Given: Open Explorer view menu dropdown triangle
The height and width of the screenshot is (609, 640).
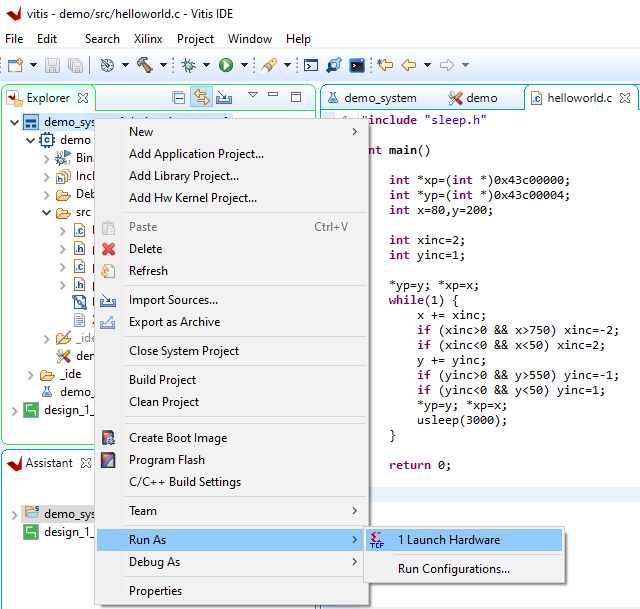Looking at the screenshot, I should pos(252,97).
